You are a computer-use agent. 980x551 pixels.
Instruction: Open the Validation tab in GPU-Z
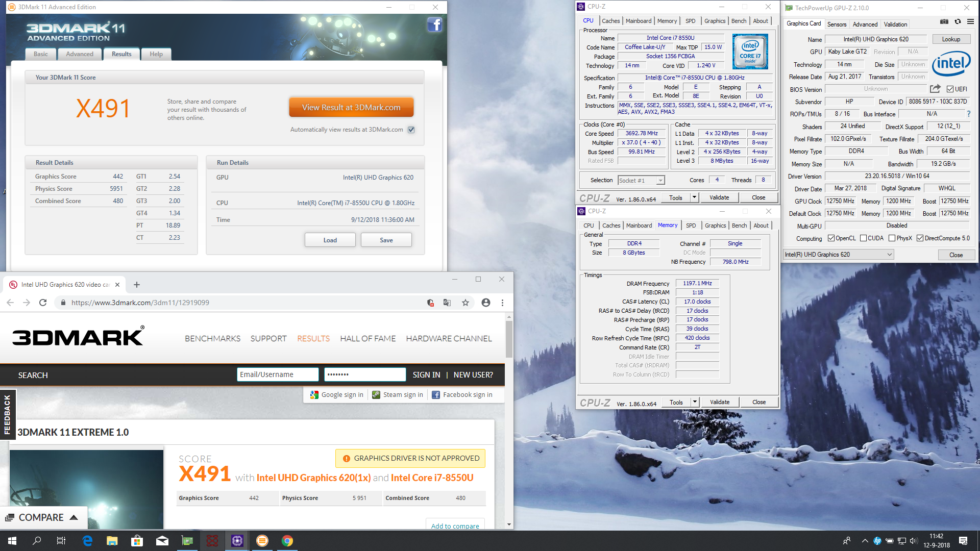(x=895, y=24)
